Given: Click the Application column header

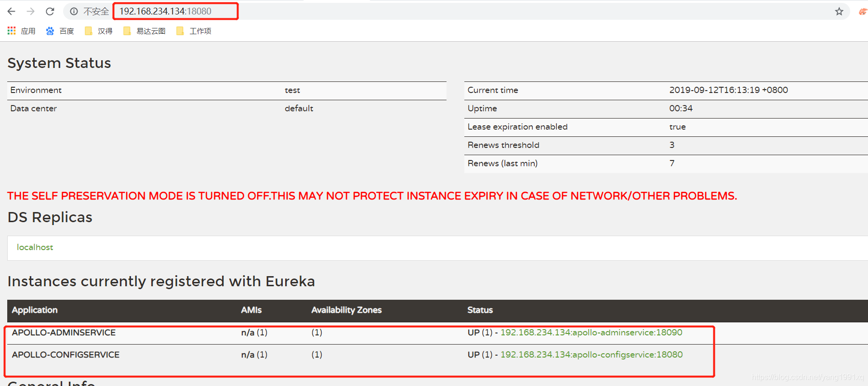Looking at the screenshot, I should tap(35, 310).
